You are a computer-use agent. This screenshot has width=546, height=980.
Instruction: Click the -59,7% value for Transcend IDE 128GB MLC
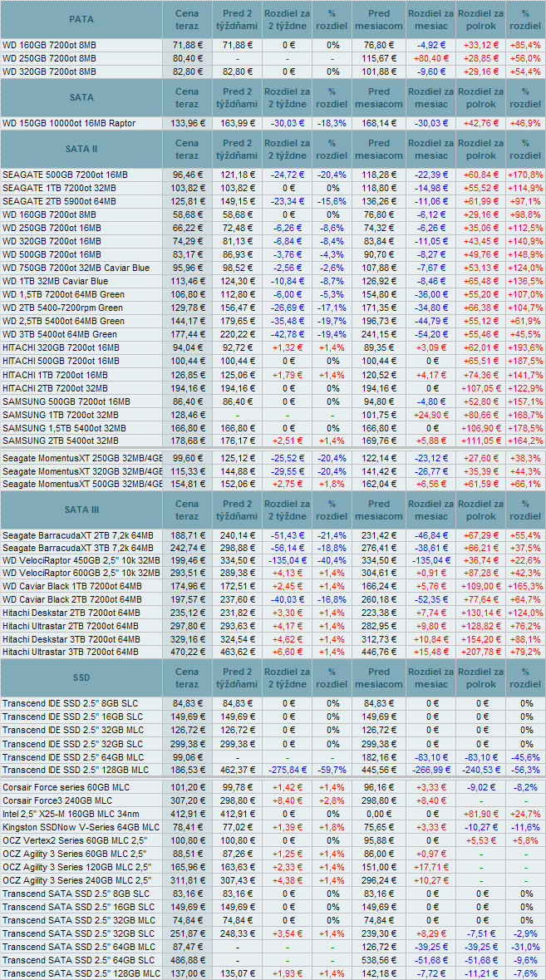pyautogui.click(x=332, y=769)
